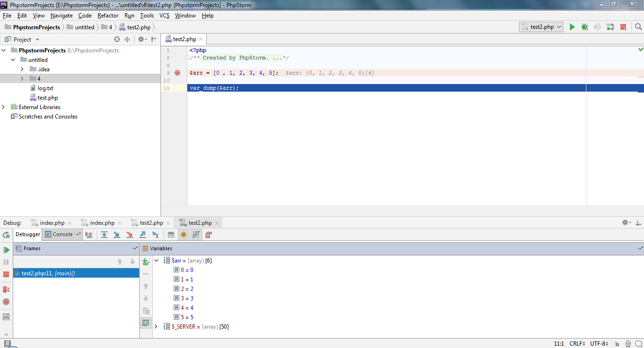Click the Run to Cursor icon
The width and height of the screenshot is (644, 348).
pos(155,235)
